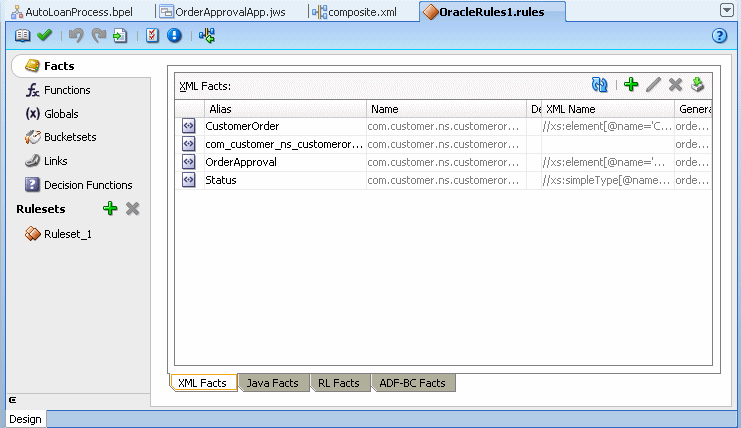Delete ruleset using gray X icon
Viewport: 741px width, 428px height.
(133, 208)
